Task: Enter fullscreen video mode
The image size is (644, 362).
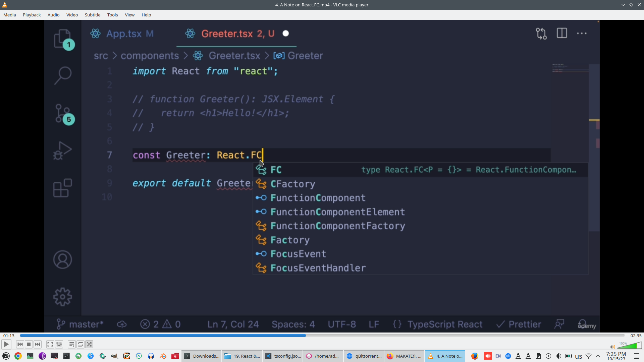Action: (x=50, y=344)
